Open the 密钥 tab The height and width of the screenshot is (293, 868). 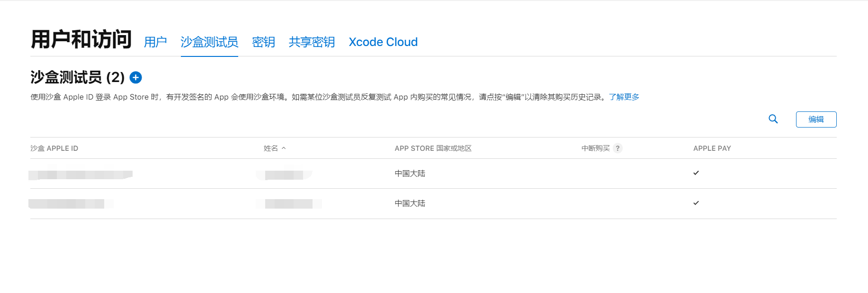coord(263,42)
